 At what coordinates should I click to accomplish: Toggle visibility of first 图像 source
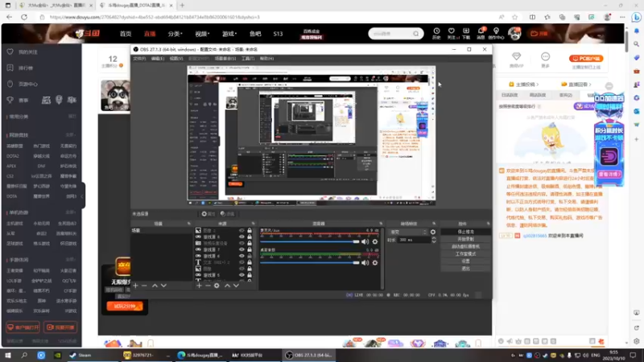pyautogui.click(x=242, y=231)
